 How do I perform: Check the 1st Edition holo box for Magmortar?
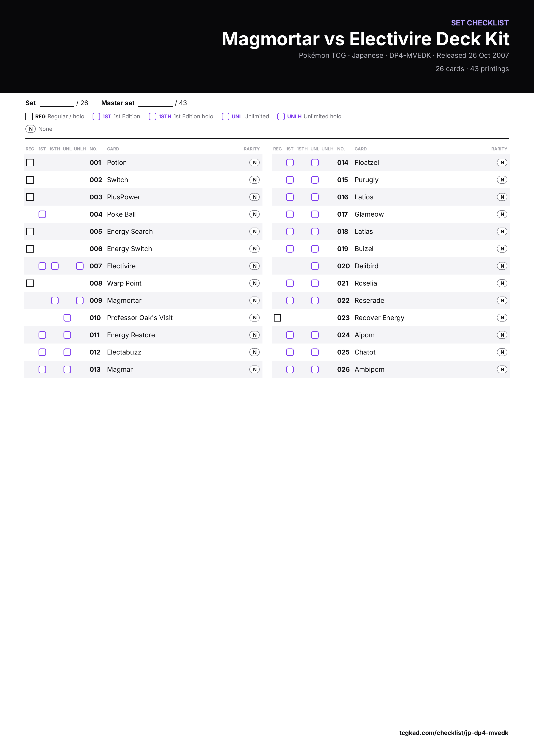[55, 301]
